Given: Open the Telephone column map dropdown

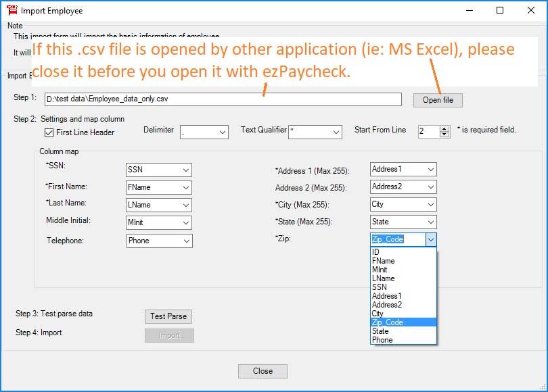Looking at the screenshot, I should [x=185, y=241].
